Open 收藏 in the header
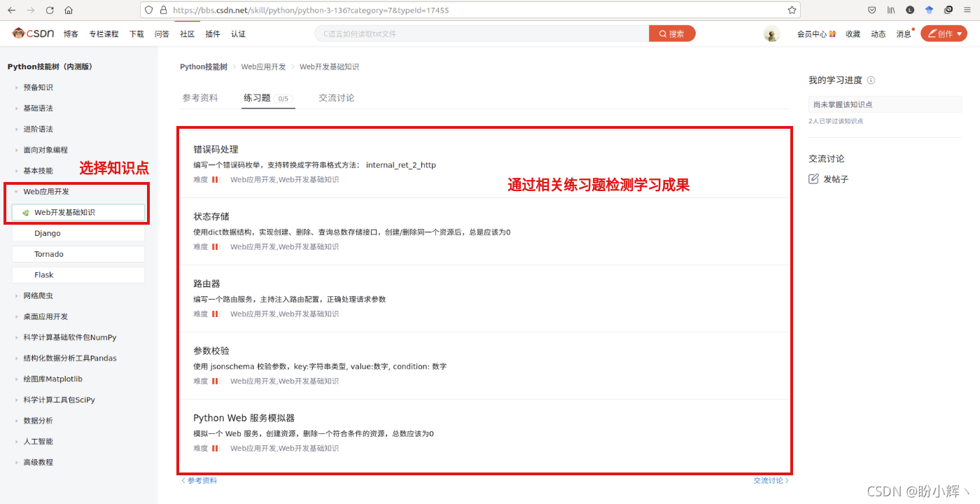The height and width of the screenshot is (504, 980). click(853, 34)
